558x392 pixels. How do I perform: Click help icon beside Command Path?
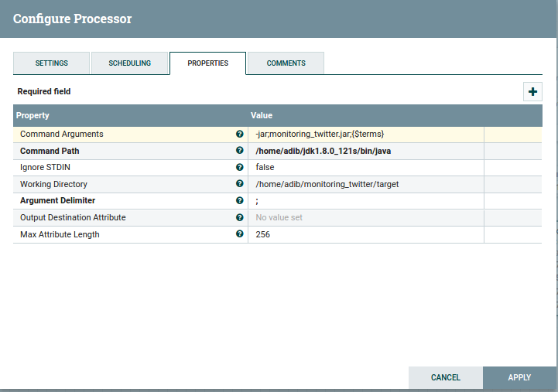click(x=240, y=152)
